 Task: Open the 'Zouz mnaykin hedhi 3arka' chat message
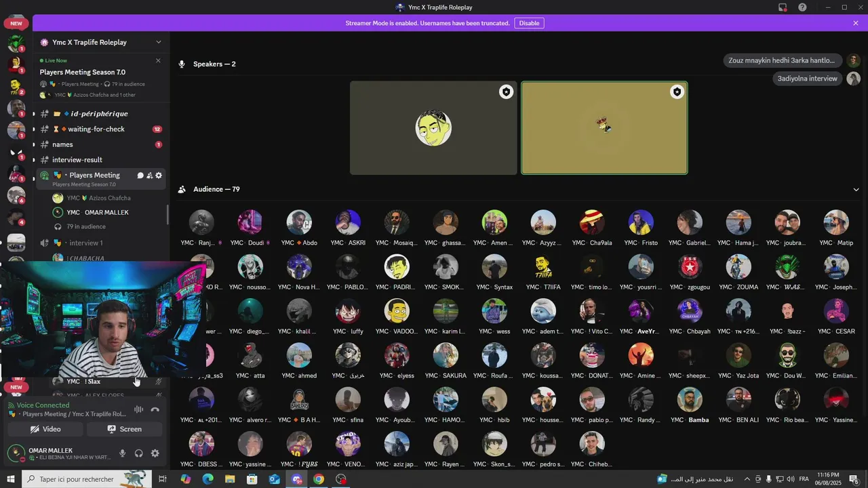pyautogui.click(x=783, y=60)
